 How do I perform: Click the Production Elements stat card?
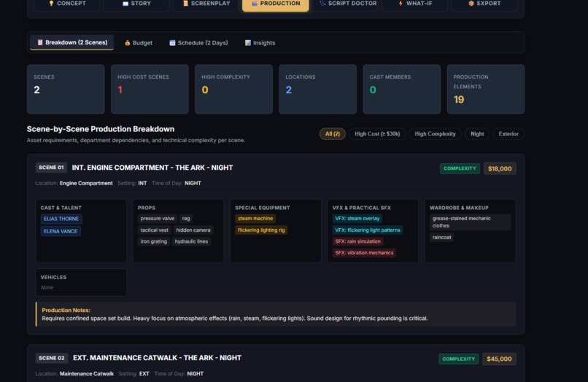pyautogui.click(x=486, y=89)
